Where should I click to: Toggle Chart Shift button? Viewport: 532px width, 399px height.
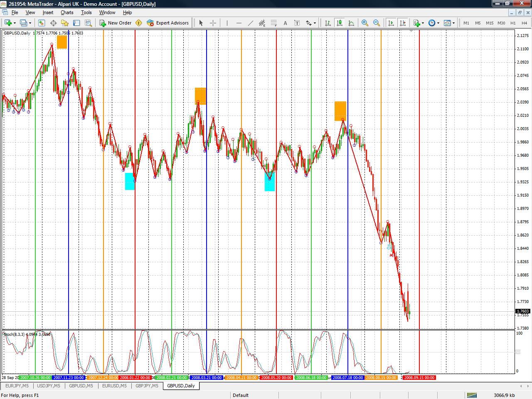pyautogui.click(x=402, y=23)
